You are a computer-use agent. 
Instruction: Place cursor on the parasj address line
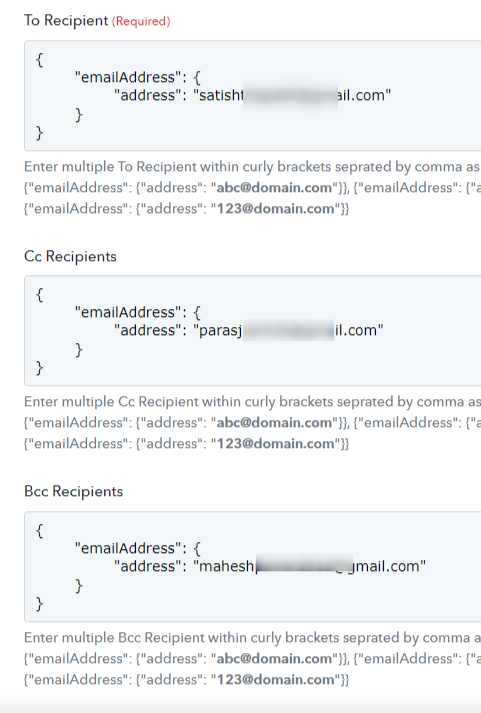coord(249,331)
